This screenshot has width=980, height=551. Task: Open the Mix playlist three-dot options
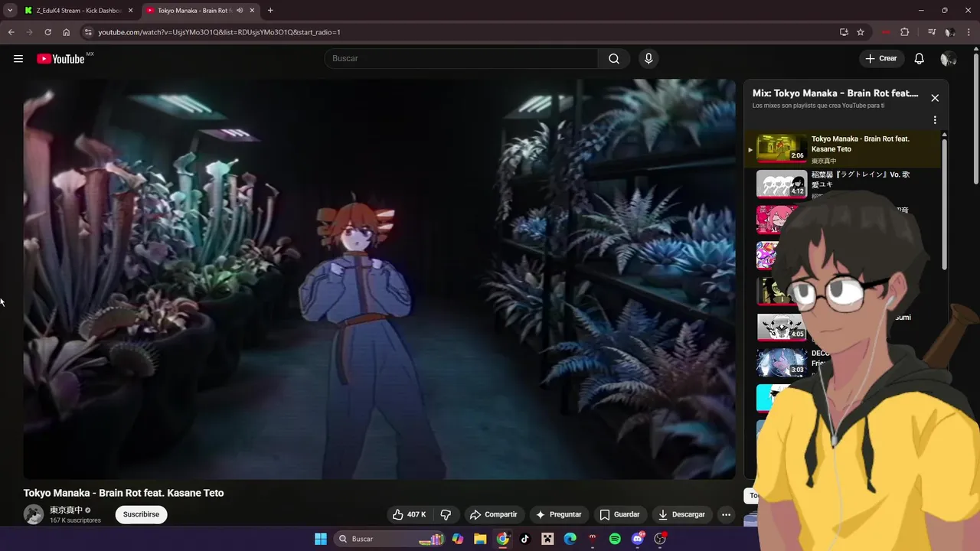[935, 120]
